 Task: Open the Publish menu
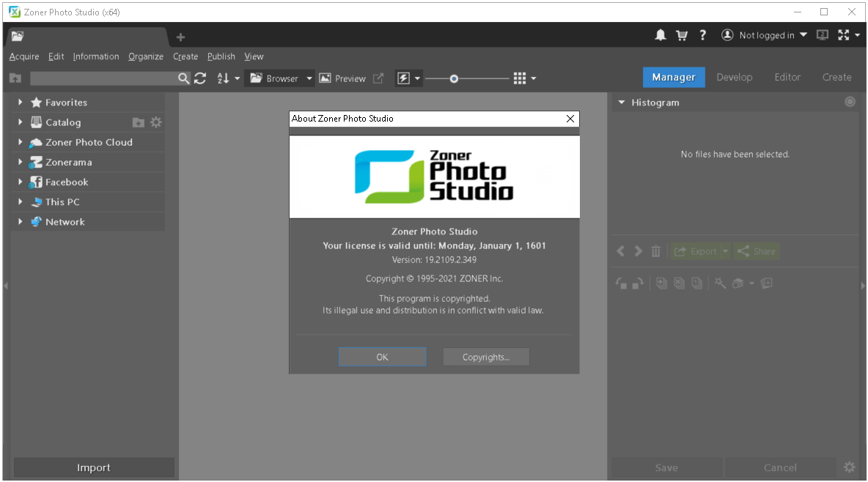221,56
